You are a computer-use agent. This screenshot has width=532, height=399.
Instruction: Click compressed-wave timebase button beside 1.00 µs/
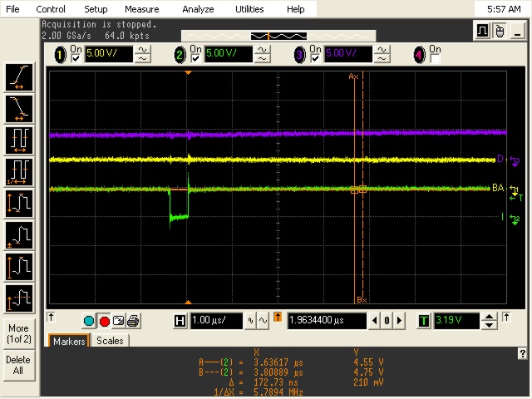pyautogui.click(x=250, y=320)
